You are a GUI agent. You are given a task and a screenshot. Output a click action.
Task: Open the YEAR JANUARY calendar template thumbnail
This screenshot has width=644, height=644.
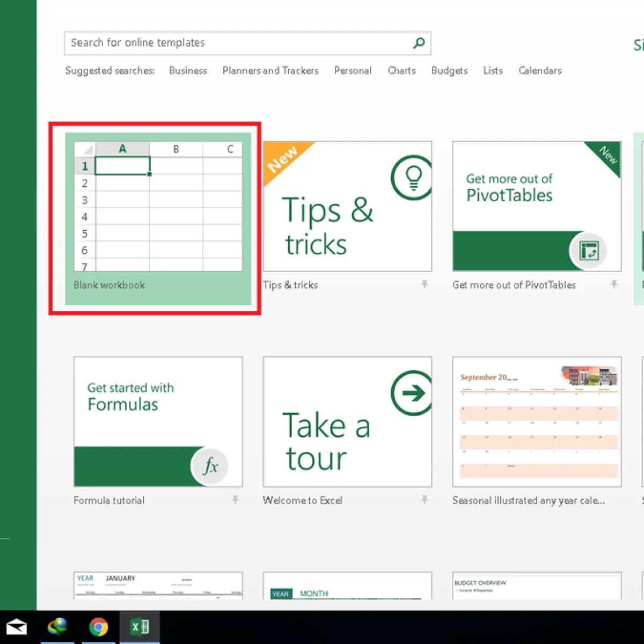pyautogui.click(x=158, y=586)
